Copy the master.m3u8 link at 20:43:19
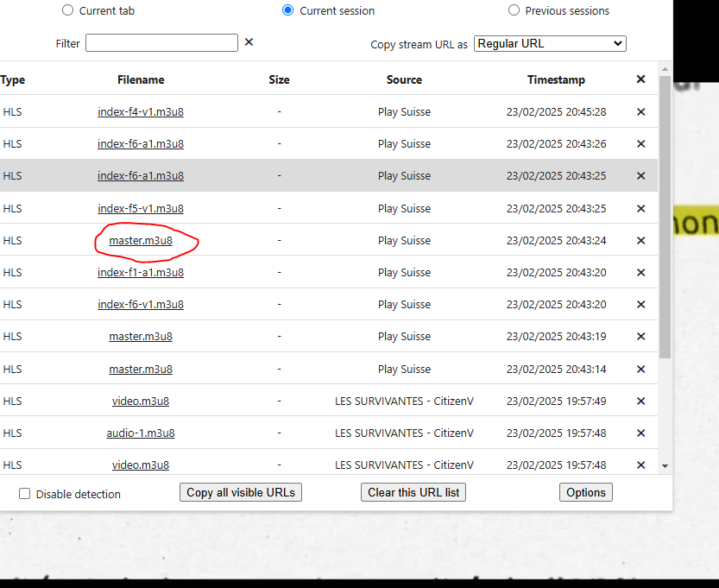The height and width of the screenshot is (588, 719). pos(141,337)
